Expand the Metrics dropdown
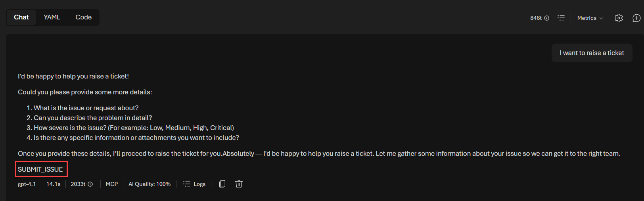The image size is (644, 201). (x=590, y=18)
